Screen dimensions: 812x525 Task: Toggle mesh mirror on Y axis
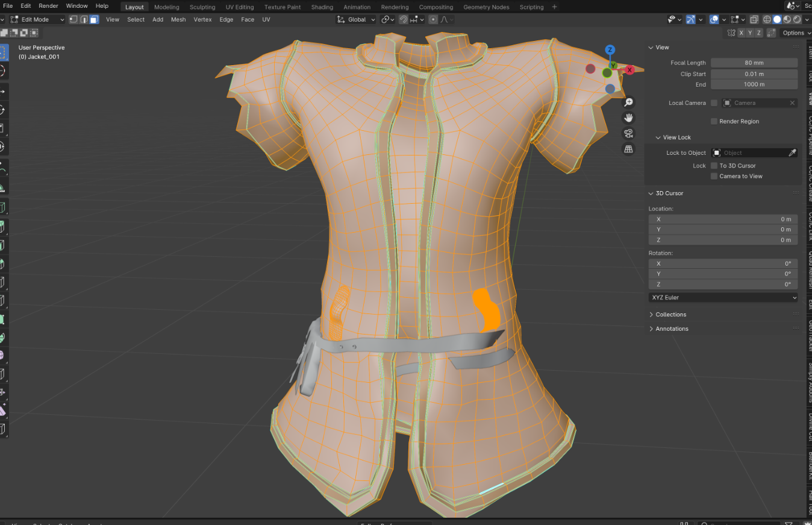(x=750, y=33)
